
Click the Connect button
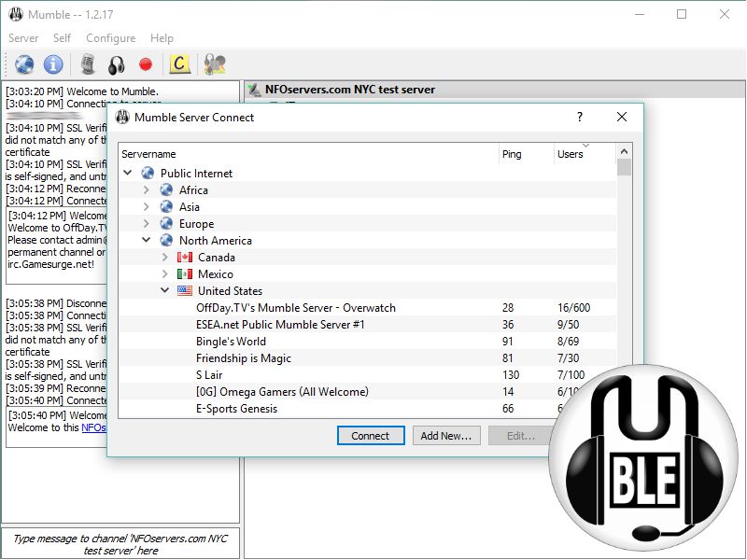(x=371, y=436)
